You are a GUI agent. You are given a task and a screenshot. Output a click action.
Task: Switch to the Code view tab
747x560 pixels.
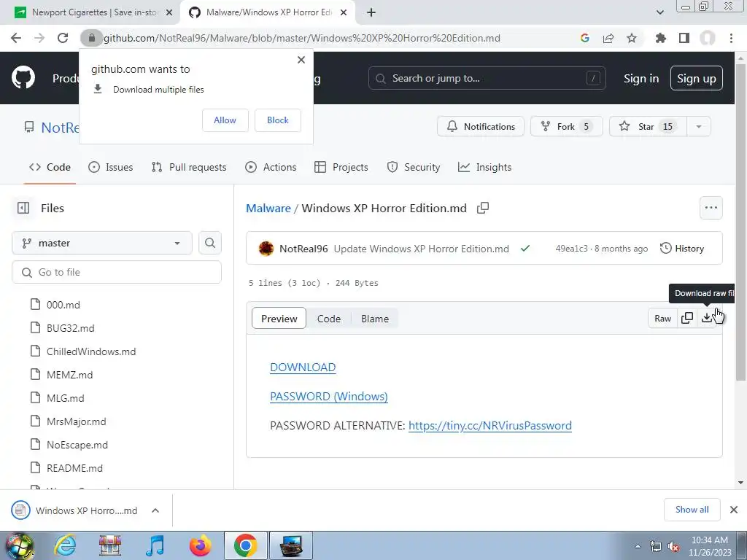(x=329, y=319)
